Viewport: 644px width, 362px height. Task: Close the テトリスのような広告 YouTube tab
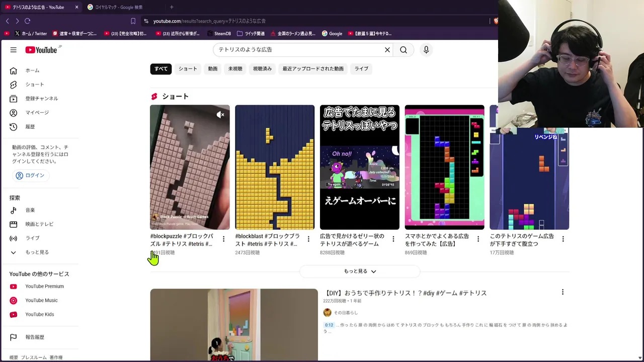pos(76,7)
